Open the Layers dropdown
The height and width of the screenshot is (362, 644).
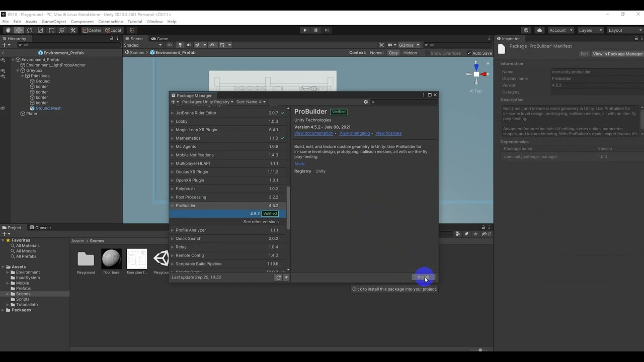[x=590, y=30]
